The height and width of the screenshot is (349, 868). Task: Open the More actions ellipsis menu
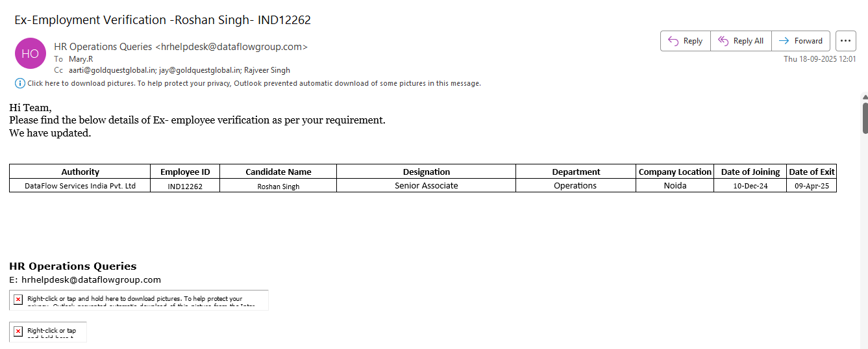pyautogui.click(x=845, y=41)
